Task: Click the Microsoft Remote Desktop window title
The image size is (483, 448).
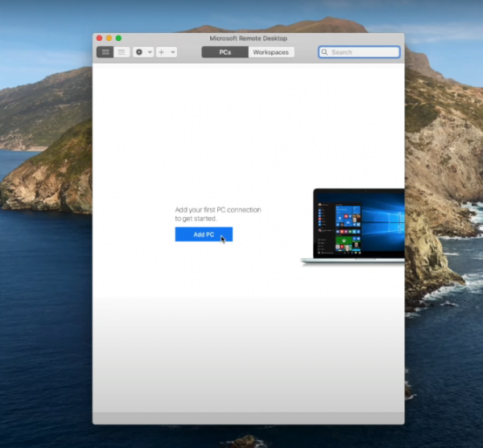Action: (248, 39)
